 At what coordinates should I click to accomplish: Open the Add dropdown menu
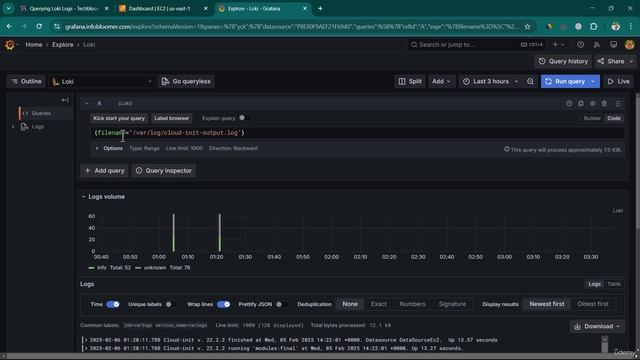pos(441,81)
